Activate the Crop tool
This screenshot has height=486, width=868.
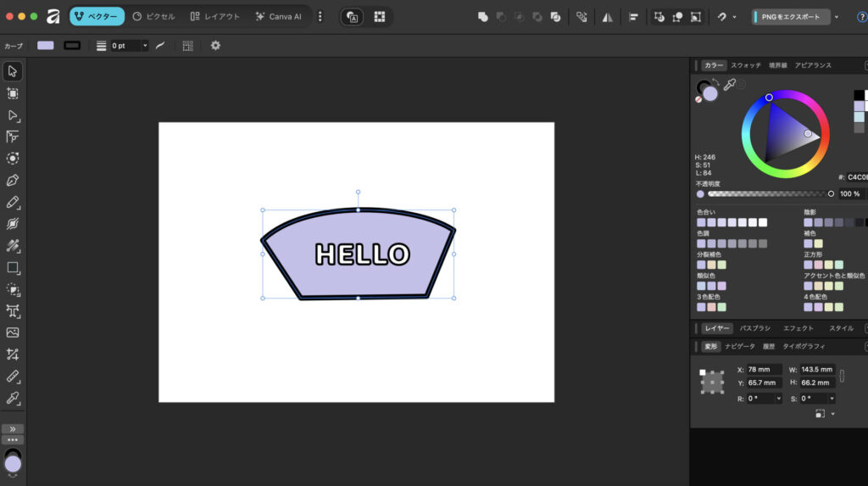(x=13, y=354)
